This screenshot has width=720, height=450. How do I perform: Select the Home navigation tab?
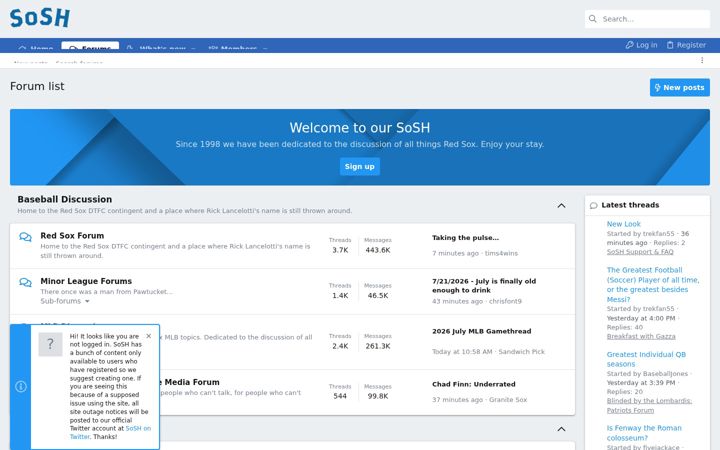tap(36, 47)
